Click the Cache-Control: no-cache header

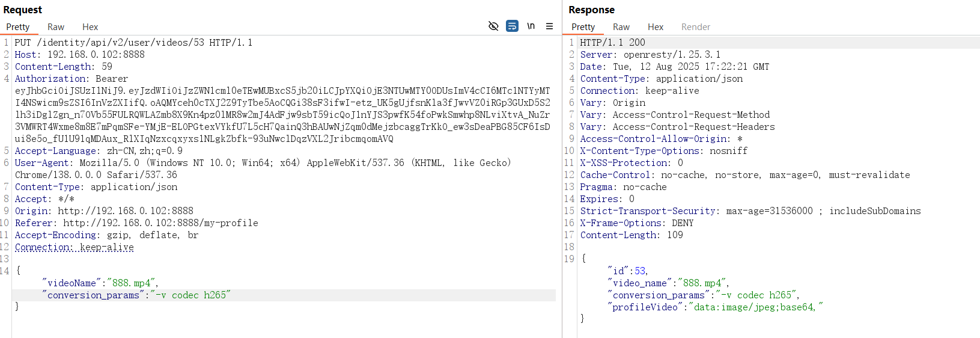pos(745,175)
